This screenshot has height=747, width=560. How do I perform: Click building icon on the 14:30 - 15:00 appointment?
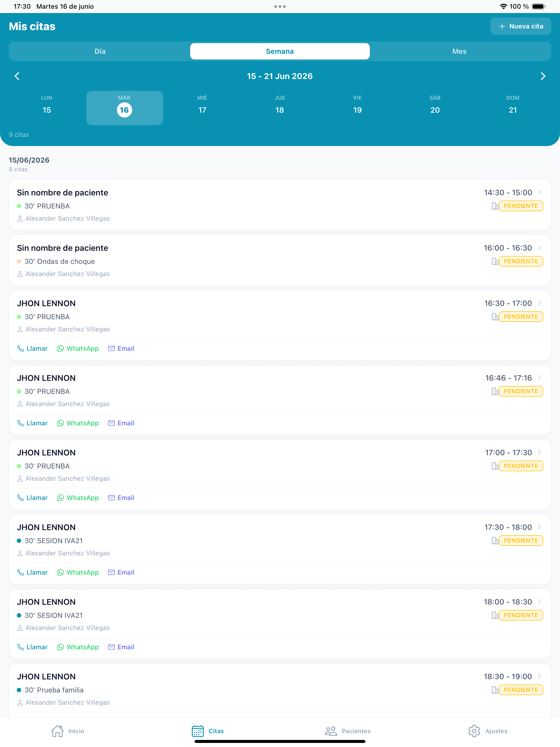tap(495, 206)
